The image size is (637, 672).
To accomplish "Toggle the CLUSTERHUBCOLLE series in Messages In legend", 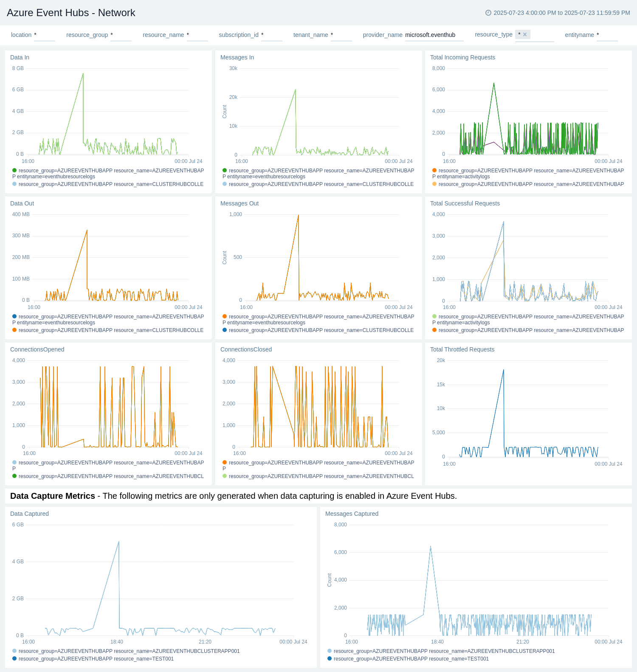I will pyautogui.click(x=318, y=184).
